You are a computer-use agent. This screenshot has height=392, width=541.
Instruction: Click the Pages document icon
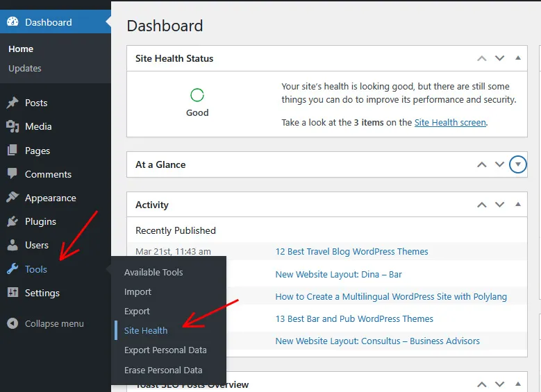coord(13,151)
